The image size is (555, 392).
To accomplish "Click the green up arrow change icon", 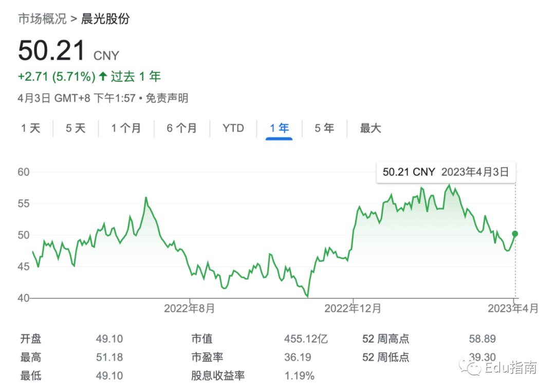I will [x=103, y=76].
